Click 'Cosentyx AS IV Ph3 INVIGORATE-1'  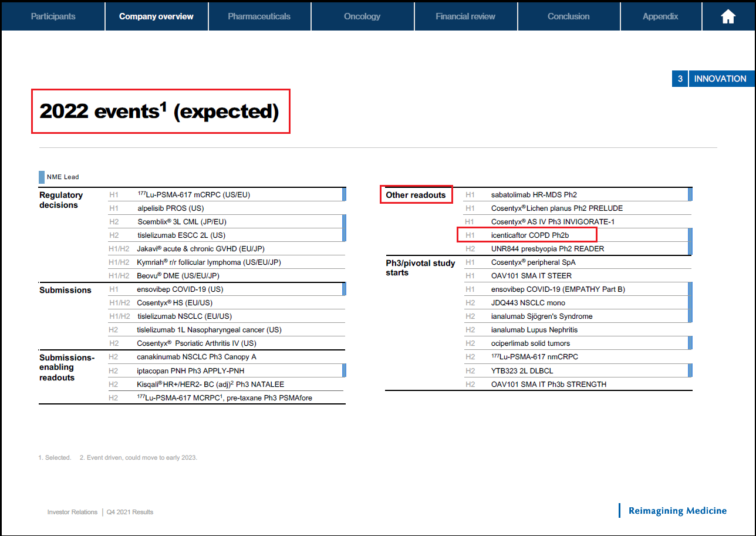578,221
